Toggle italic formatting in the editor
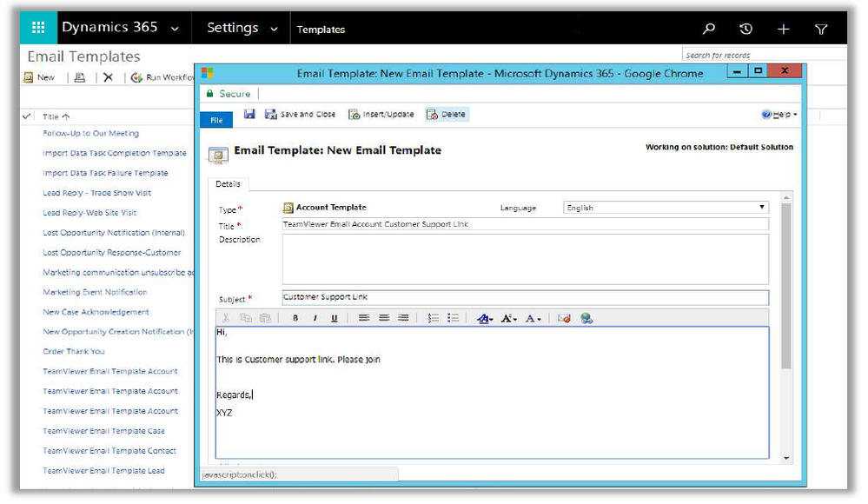Image resolution: width=868 pixels, height=504 pixels. (315, 318)
